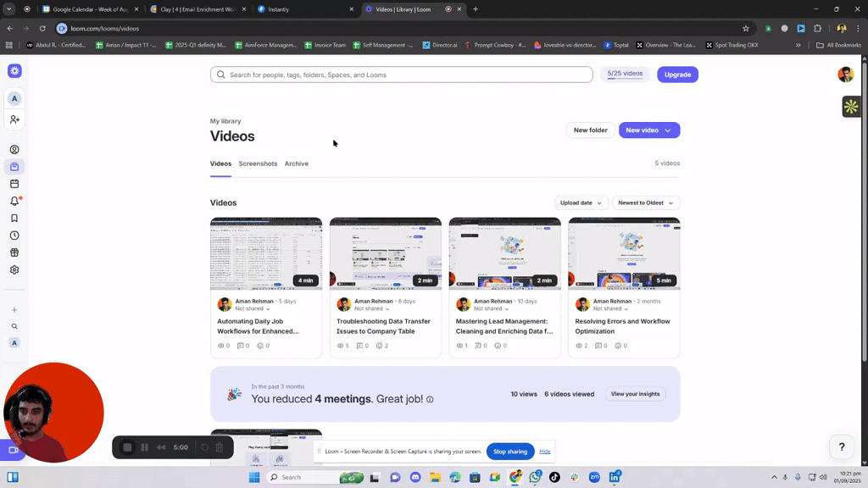The image size is (868, 488).
Task: Open the rewards gift icon
Action: (14, 252)
